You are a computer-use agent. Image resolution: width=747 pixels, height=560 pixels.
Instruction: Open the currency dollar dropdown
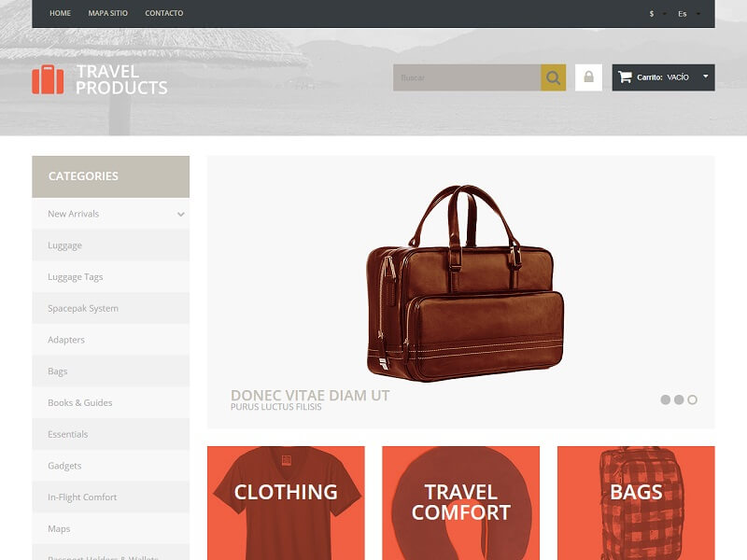point(657,14)
